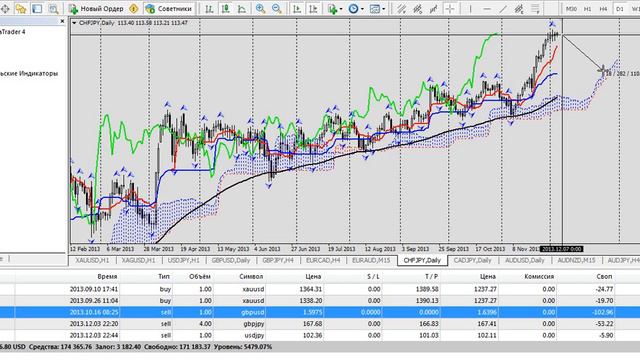Select the xauusd order from 2013.09.26 11:04
The image size is (640, 360).
point(320,301)
